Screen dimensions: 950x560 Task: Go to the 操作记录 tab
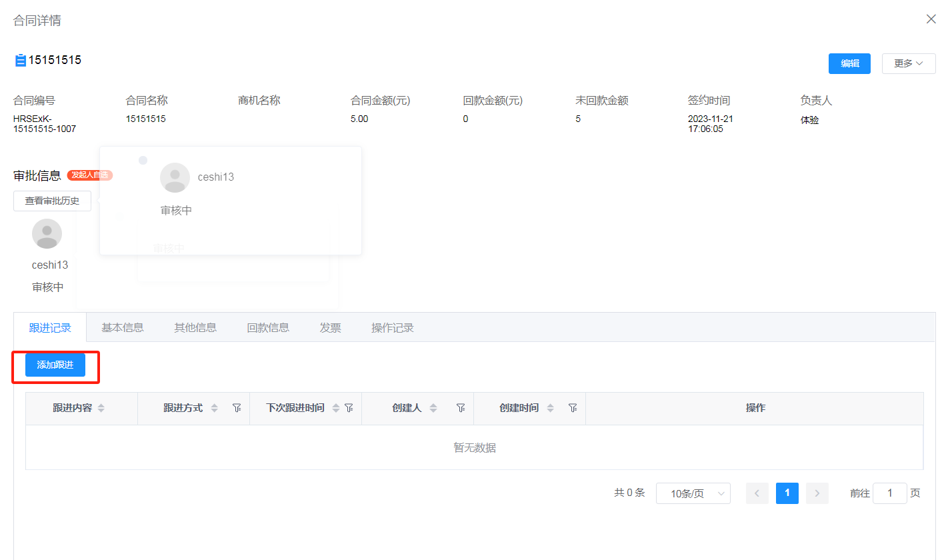tap(393, 327)
